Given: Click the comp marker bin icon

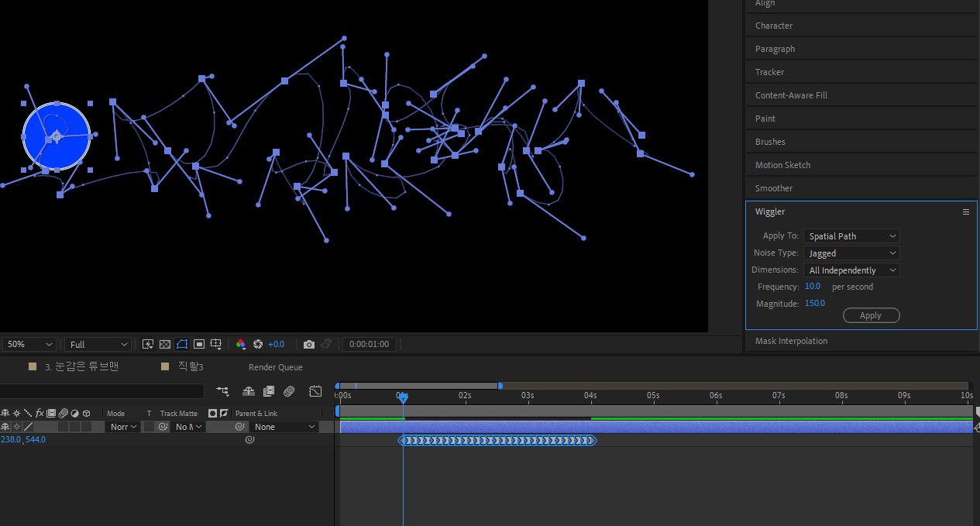Looking at the screenshot, I should click(x=978, y=411).
